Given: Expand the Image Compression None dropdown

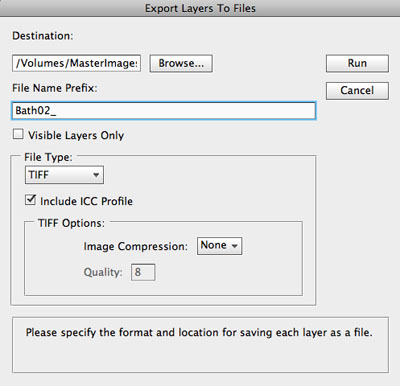Looking at the screenshot, I should [x=219, y=246].
